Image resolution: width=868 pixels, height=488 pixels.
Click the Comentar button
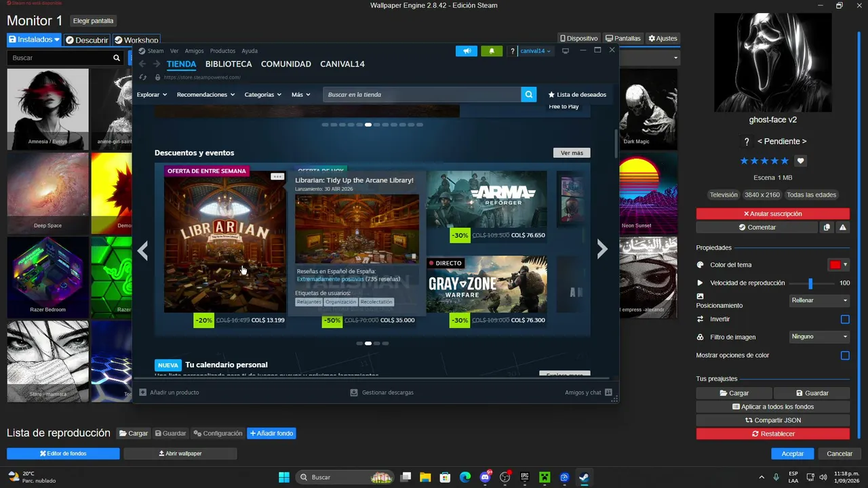tap(757, 228)
